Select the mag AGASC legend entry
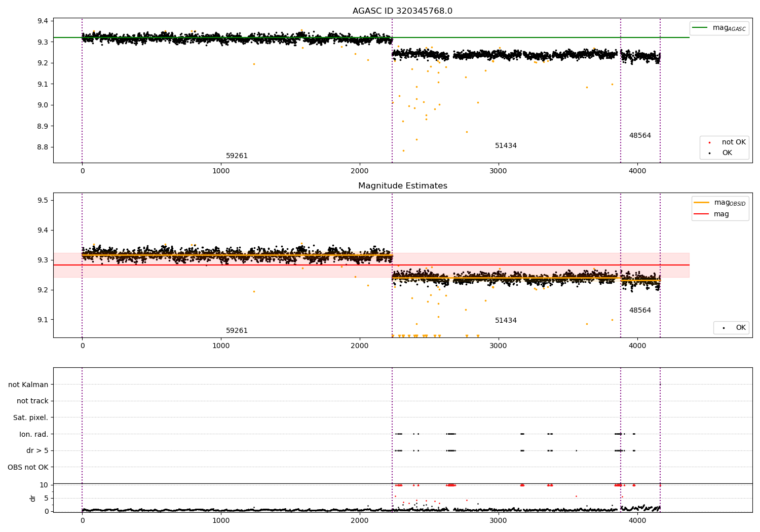This screenshot has height=532, width=760. 719,28
